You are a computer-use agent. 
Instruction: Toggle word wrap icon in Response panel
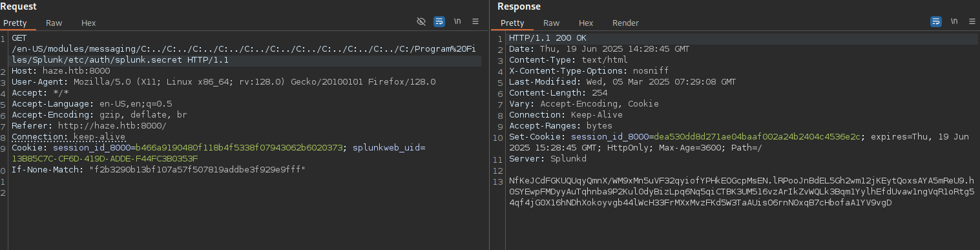[935, 21]
